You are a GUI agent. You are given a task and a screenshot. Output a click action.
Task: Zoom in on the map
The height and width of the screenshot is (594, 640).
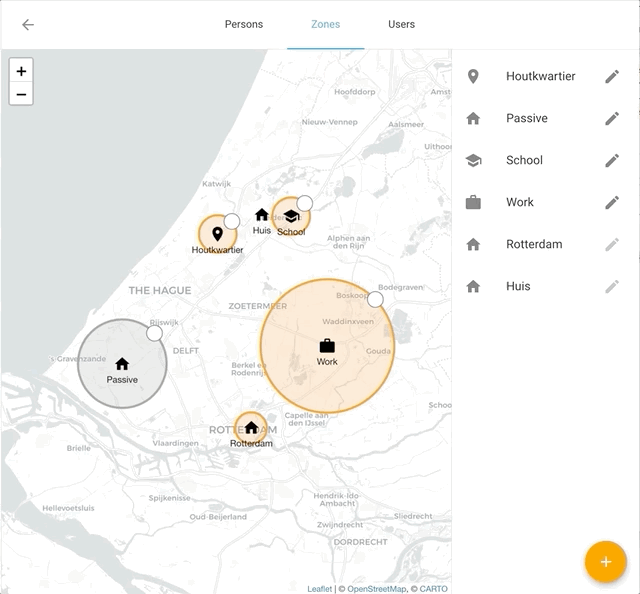(x=21, y=71)
